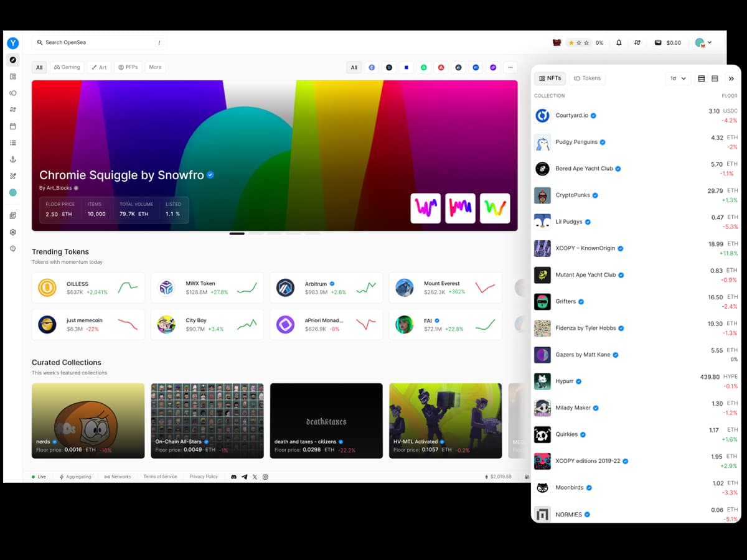Enable the Gaming category filter
747x560 pixels.
(67, 67)
